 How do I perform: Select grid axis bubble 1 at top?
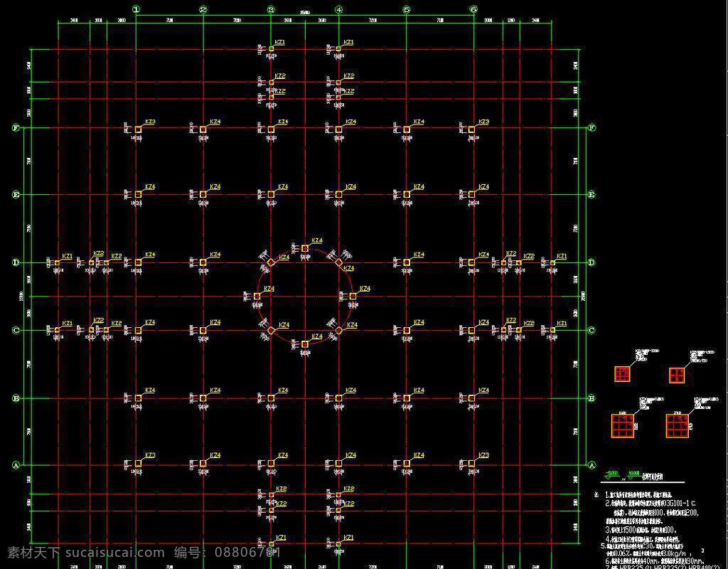(x=136, y=9)
